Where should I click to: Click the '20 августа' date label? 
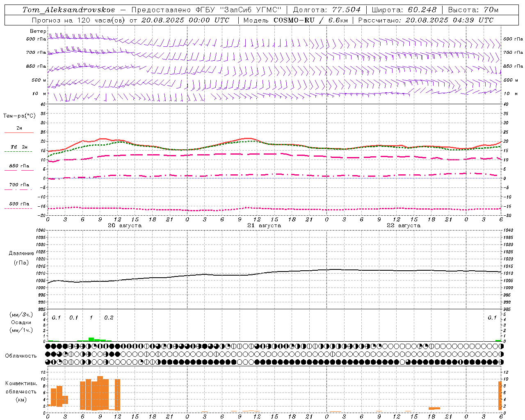click(125, 226)
